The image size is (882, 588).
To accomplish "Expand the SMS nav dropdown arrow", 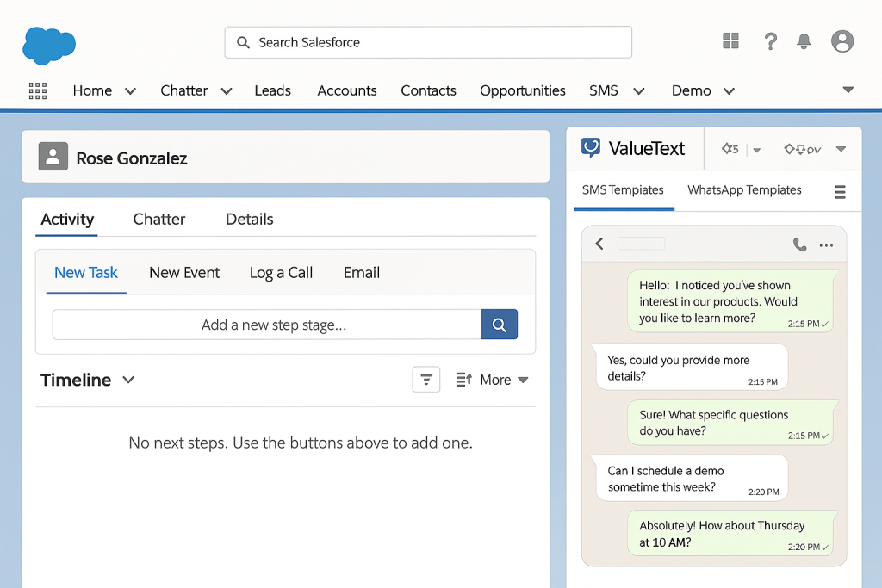I will 638,91.
